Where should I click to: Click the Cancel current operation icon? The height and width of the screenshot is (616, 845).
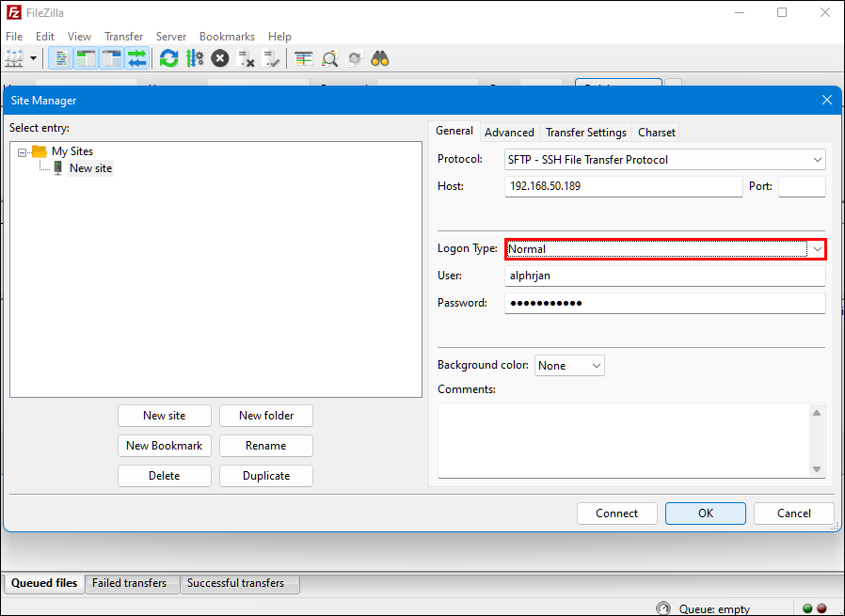coord(220,58)
